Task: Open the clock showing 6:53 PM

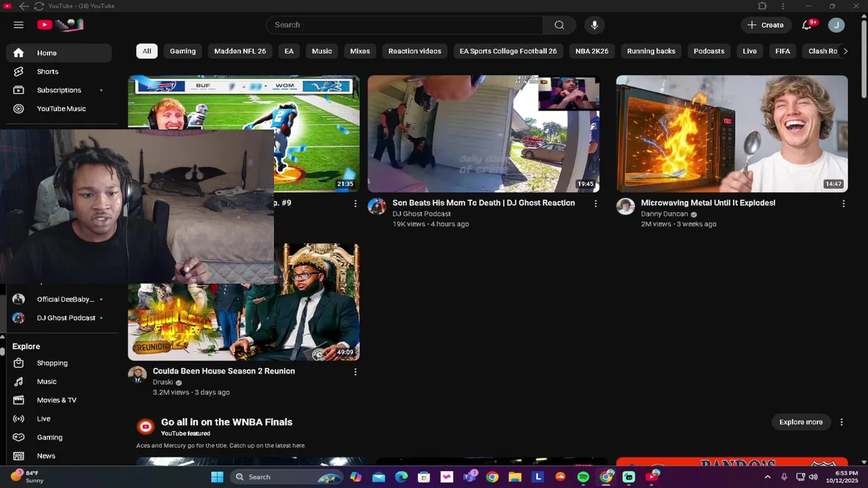Action: tap(842, 476)
